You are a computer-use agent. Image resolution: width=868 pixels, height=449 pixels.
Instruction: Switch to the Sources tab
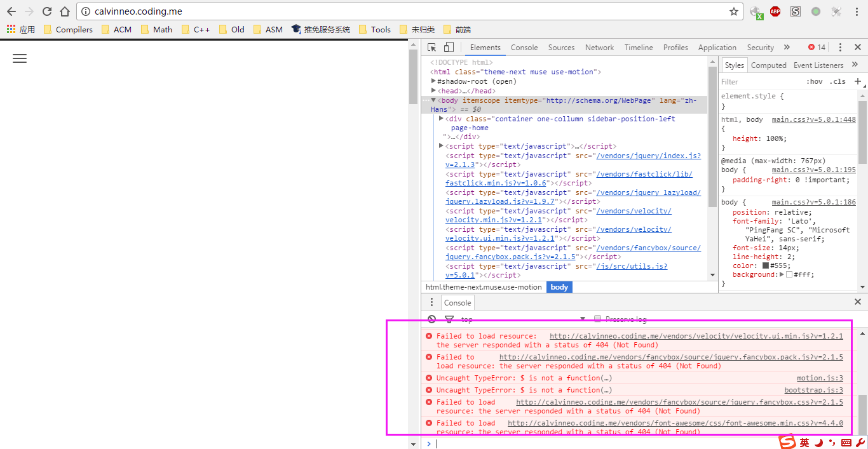coord(561,48)
